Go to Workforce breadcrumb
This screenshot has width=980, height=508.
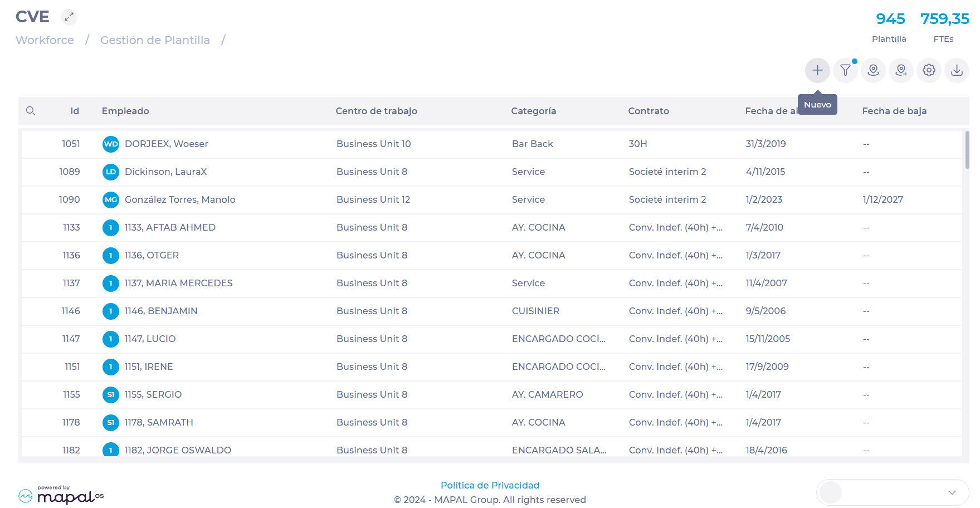tap(45, 40)
